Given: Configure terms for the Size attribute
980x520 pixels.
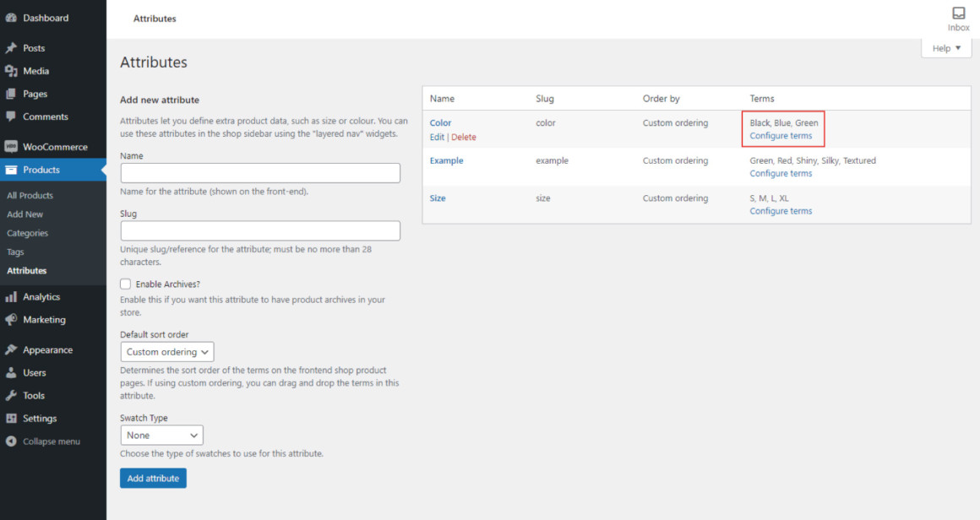Looking at the screenshot, I should pos(781,211).
